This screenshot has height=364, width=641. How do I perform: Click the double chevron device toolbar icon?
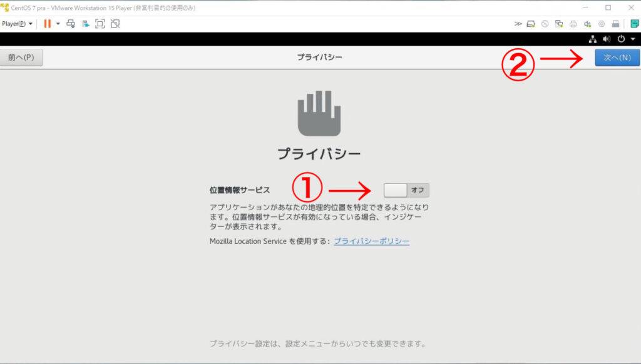pos(518,24)
